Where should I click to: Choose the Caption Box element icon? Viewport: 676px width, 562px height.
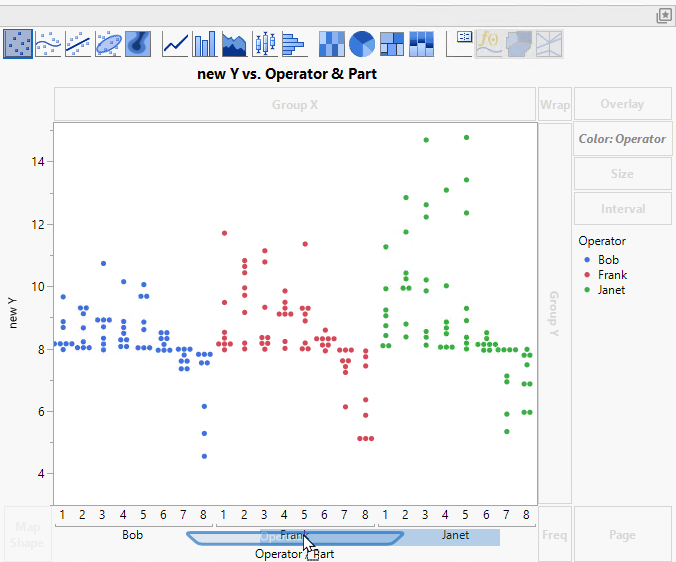pos(461,44)
